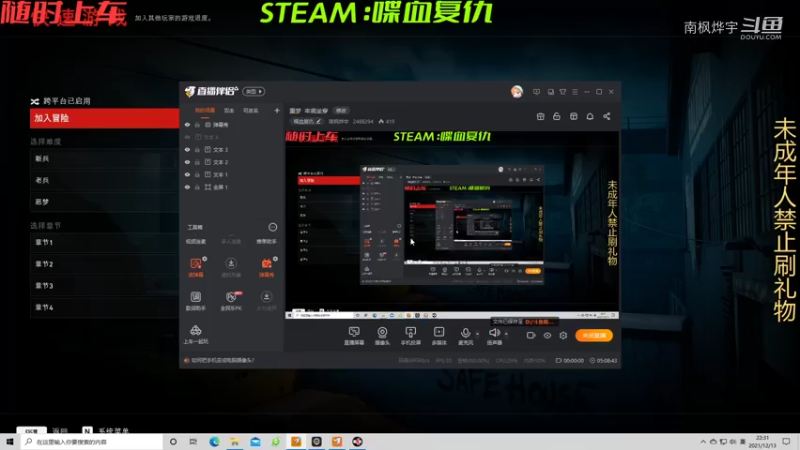Add a 手机投屏 phone cast source
The height and width of the screenshot is (450, 800).
coord(411,336)
